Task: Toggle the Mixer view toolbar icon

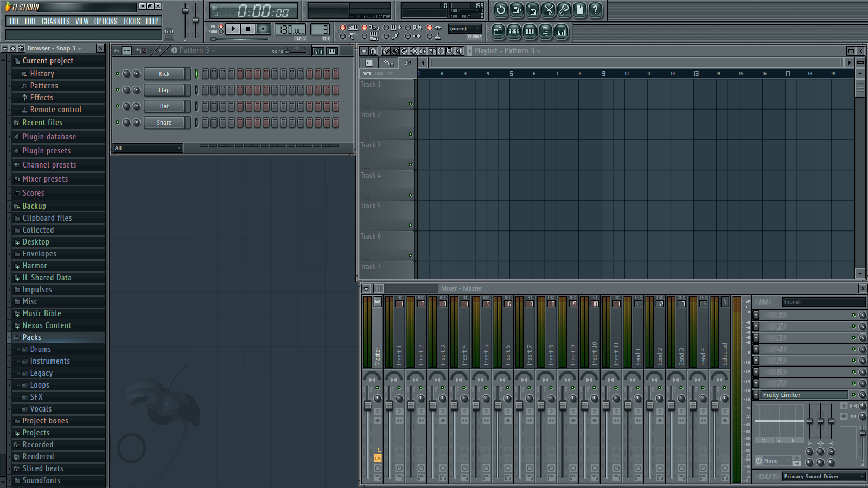Action: click(561, 31)
